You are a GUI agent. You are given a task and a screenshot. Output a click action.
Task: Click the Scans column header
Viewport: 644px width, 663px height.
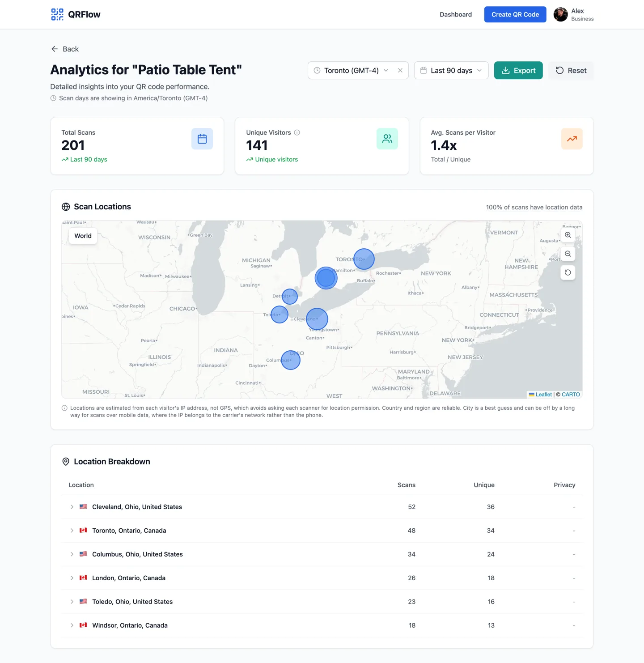[x=407, y=485]
